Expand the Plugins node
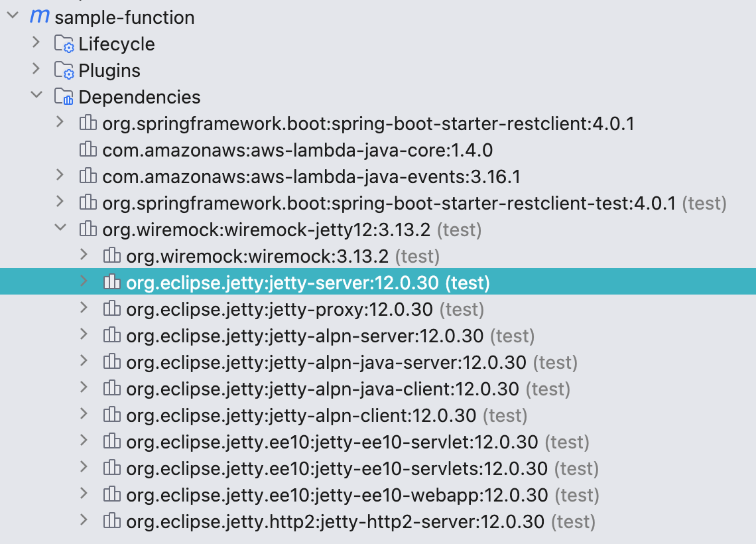Screen dimensions: 756x544 tap(36, 70)
